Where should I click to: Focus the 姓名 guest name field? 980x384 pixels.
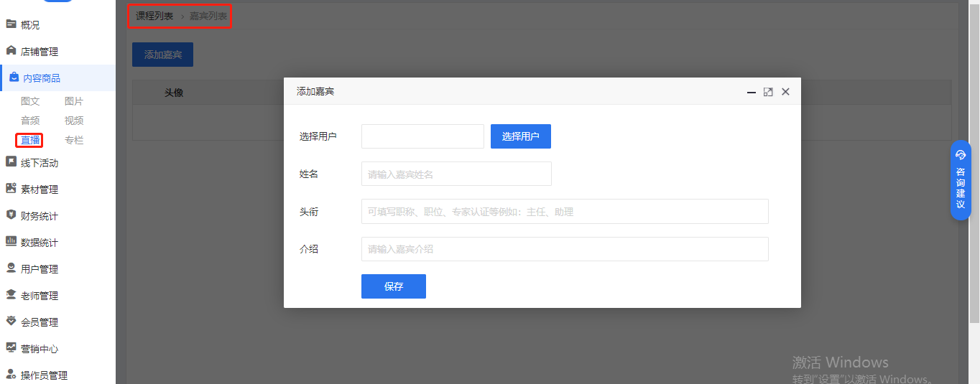click(x=456, y=174)
